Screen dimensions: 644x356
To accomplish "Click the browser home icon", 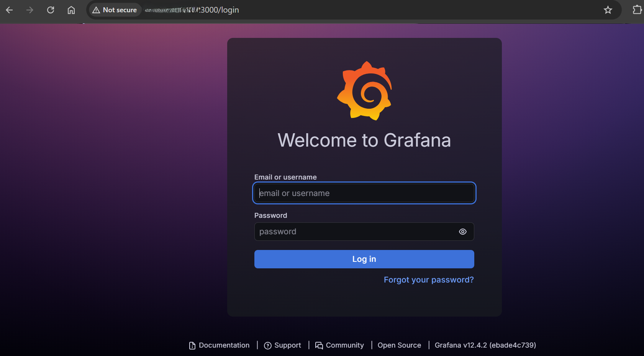I will 71,10.
